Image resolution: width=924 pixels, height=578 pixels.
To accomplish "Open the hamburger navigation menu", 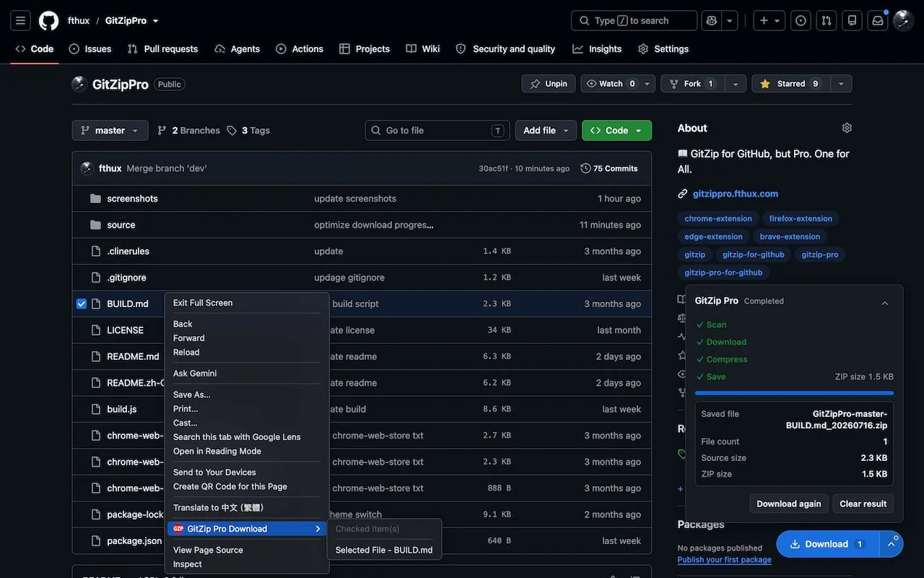I will coord(20,21).
